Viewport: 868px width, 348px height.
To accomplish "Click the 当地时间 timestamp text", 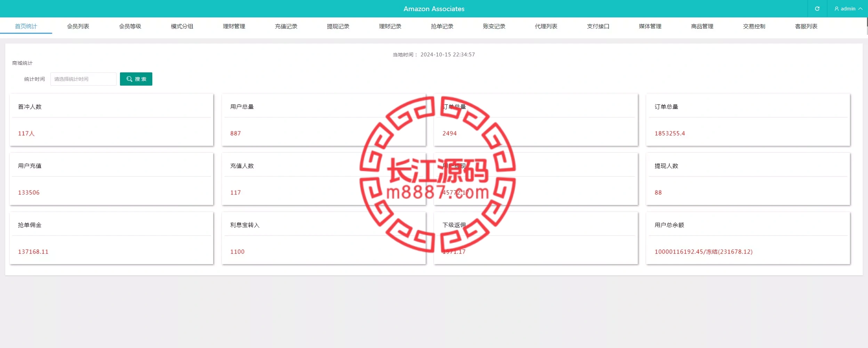I will pos(434,55).
